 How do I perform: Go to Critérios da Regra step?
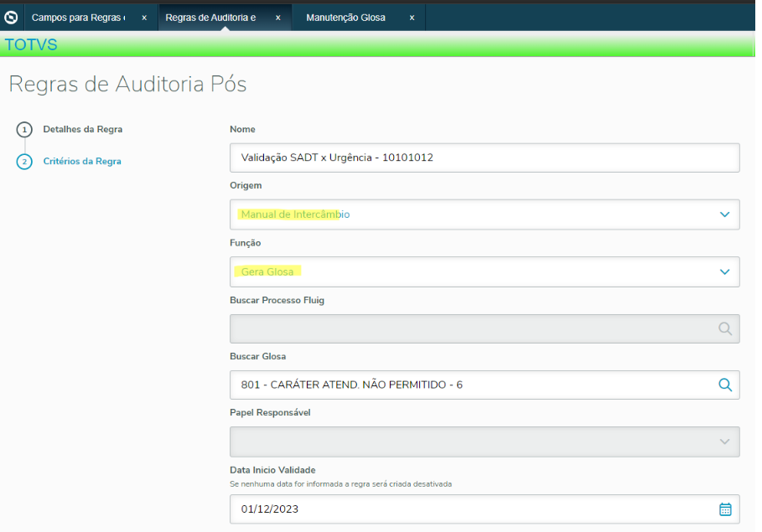[x=82, y=162]
